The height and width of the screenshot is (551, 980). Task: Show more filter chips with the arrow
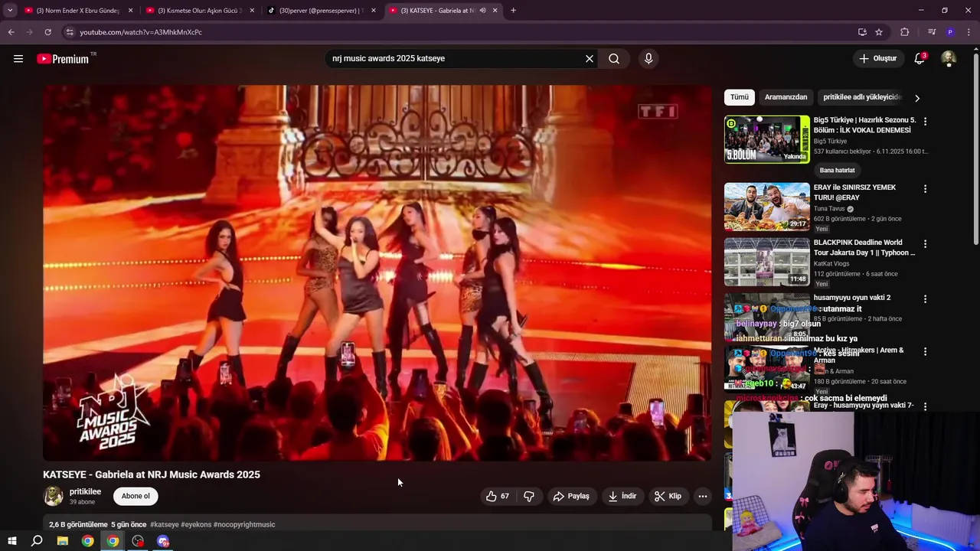916,97
